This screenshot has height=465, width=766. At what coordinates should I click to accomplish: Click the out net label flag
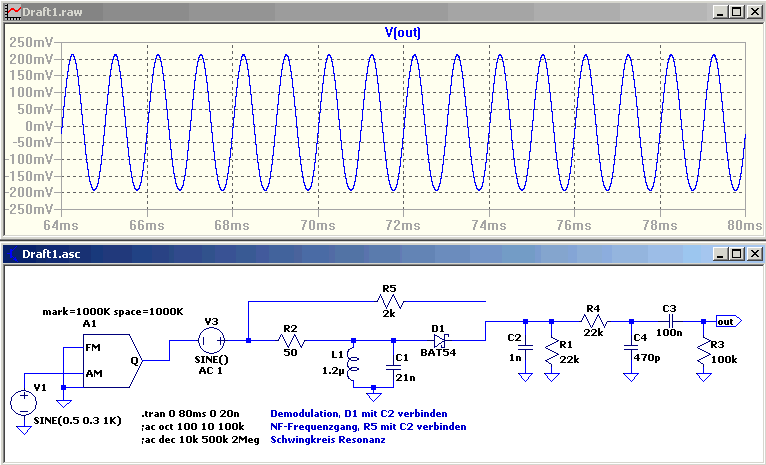pos(729,321)
